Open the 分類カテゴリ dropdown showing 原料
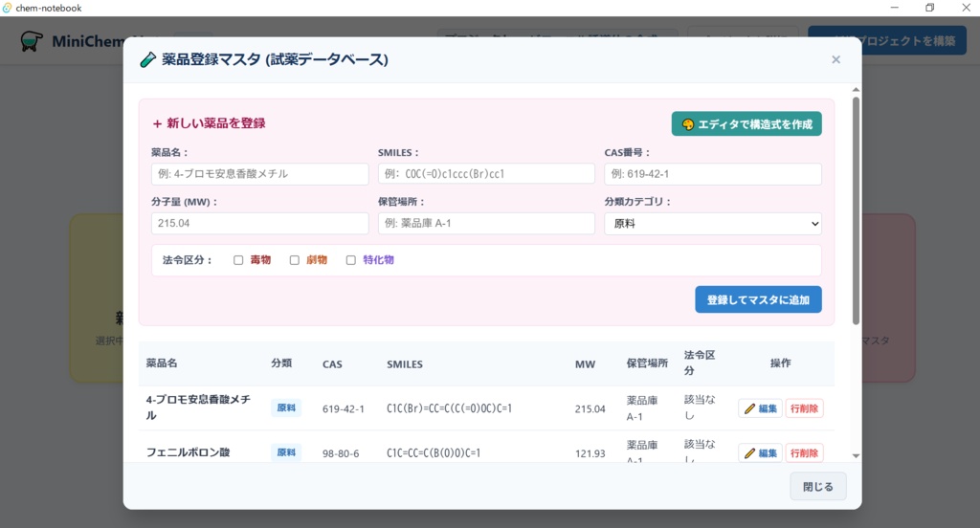 712,224
